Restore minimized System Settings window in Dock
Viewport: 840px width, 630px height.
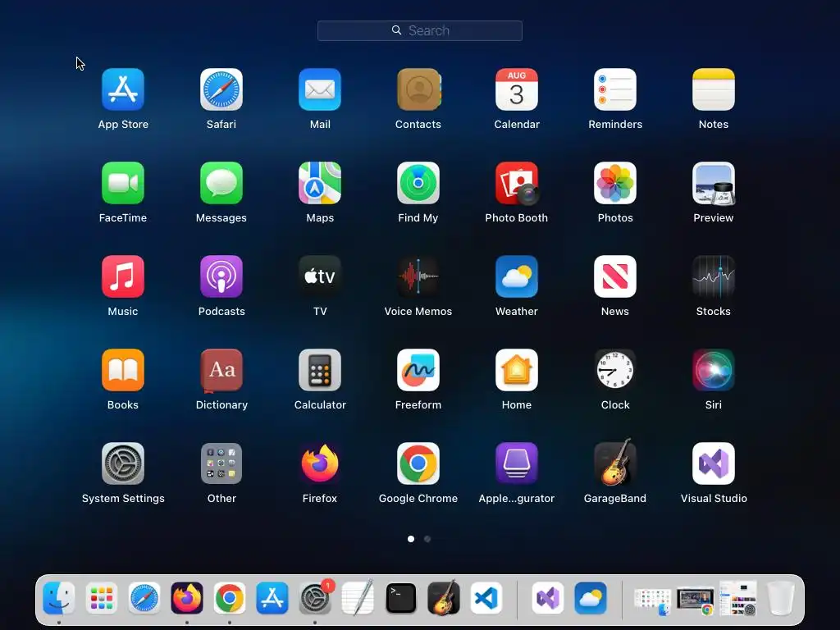pyautogui.click(x=737, y=598)
